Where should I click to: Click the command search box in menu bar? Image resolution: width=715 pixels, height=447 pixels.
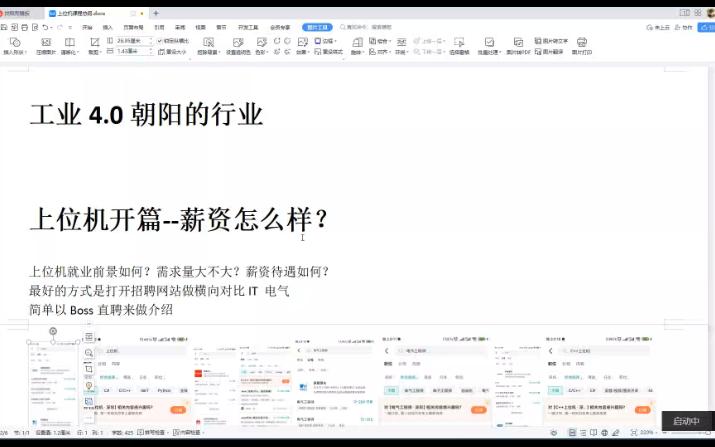click(367, 27)
